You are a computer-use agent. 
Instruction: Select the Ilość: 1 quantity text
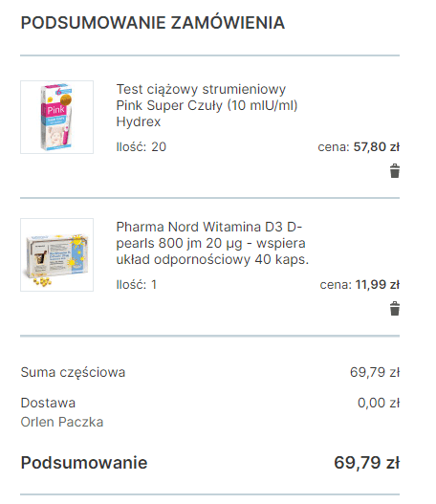click(137, 284)
